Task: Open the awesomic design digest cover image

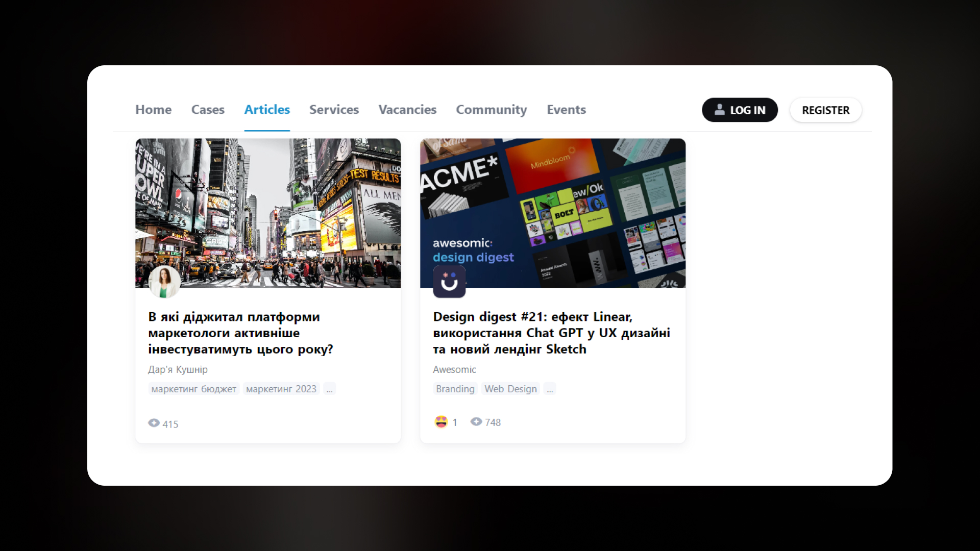Action: click(x=553, y=213)
